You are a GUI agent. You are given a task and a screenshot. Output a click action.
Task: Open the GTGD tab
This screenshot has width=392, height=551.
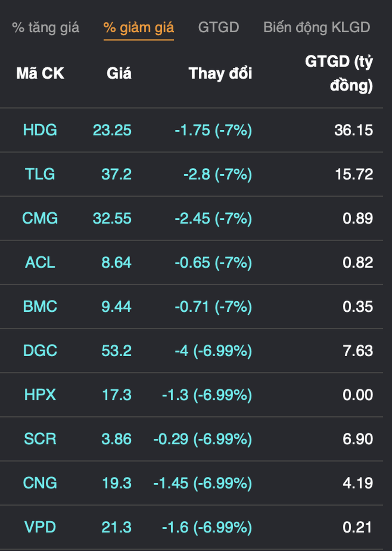[218, 28]
